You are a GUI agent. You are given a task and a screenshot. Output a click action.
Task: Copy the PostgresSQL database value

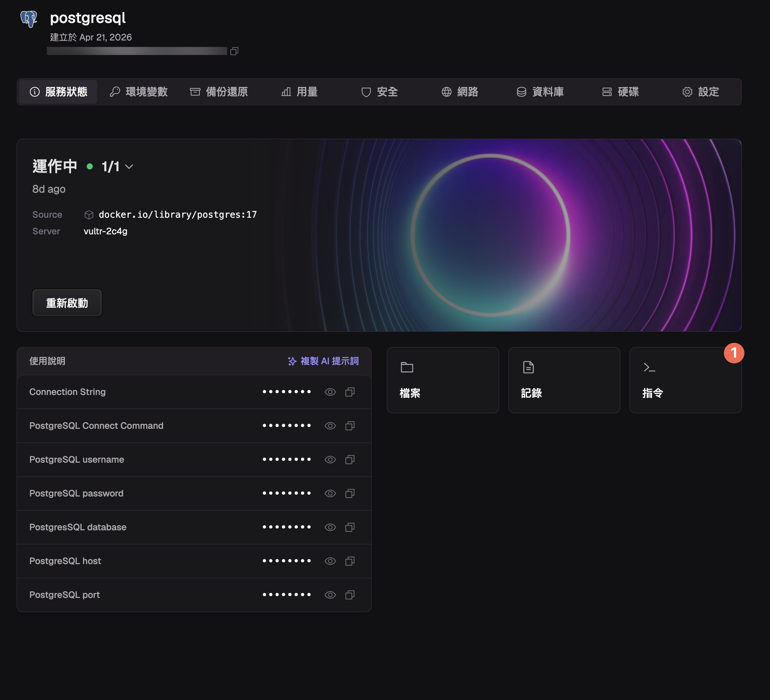tap(350, 527)
